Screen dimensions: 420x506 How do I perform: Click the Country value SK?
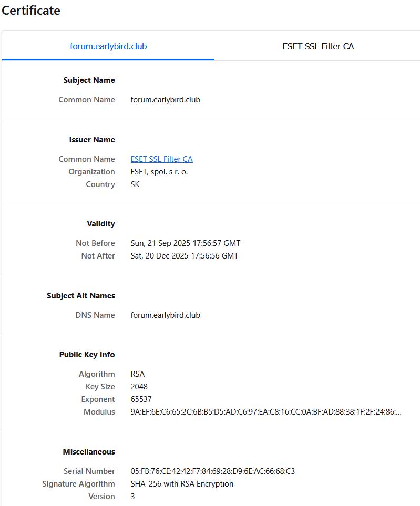[x=135, y=184]
